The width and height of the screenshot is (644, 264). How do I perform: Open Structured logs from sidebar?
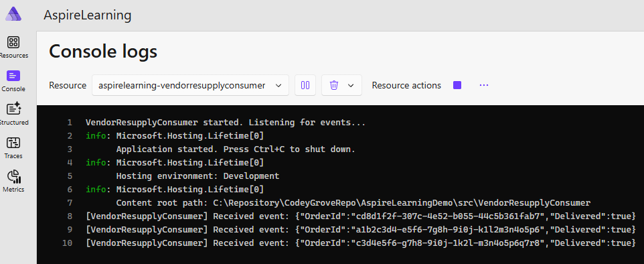(x=13, y=109)
